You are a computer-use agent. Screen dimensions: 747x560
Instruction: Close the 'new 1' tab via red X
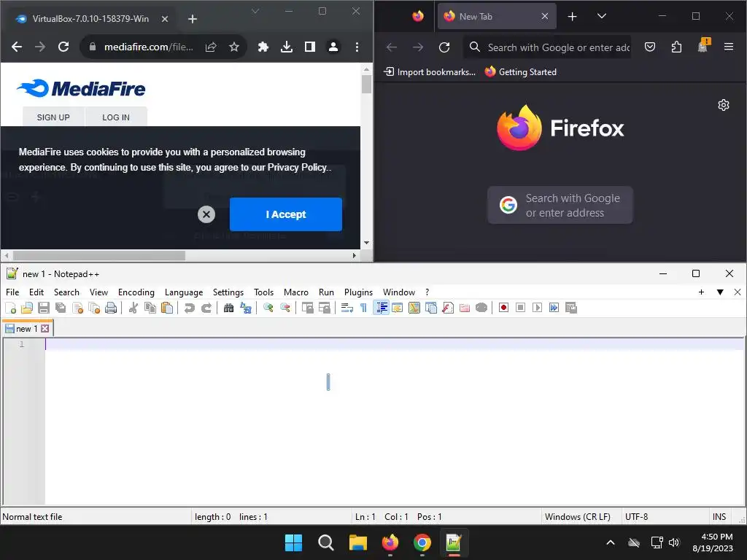tap(44, 329)
